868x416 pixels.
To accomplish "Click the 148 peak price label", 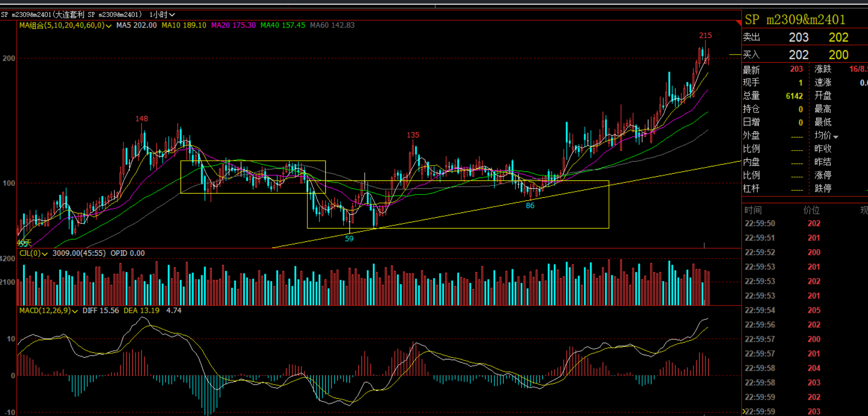I will point(141,119).
